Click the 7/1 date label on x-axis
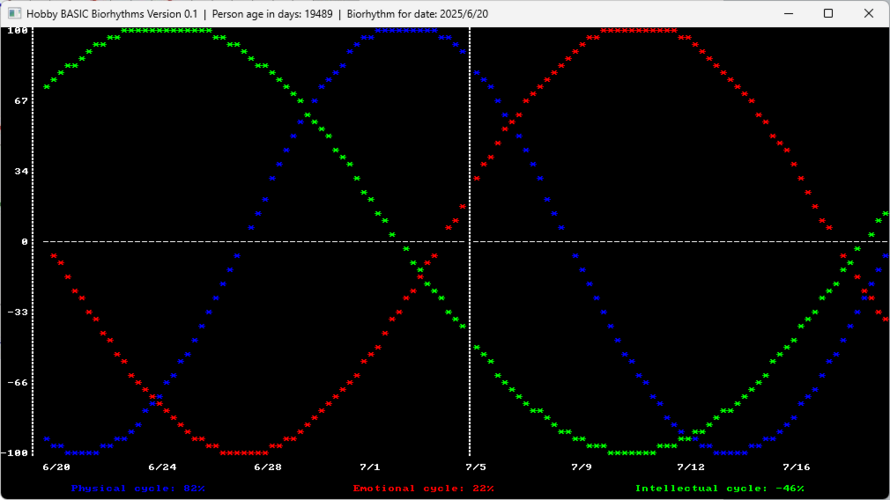The image size is (890, 500). pos(370,467)
